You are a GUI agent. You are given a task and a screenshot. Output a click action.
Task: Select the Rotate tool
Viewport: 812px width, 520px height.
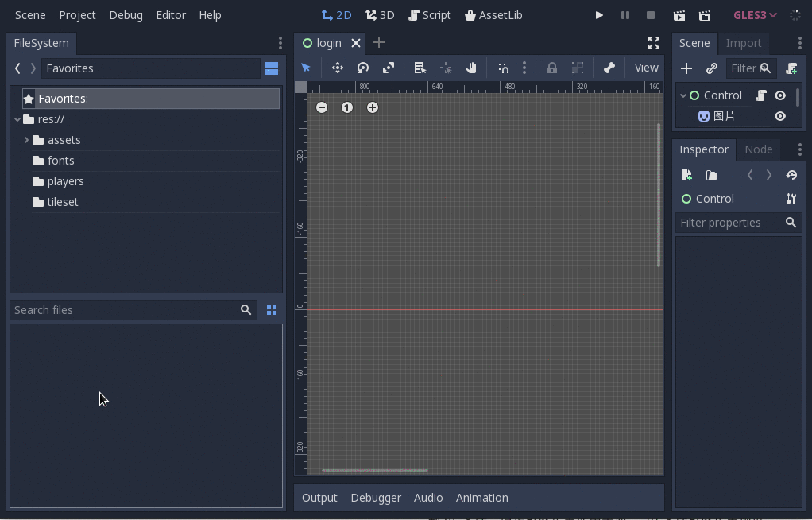tap(363, 68)
